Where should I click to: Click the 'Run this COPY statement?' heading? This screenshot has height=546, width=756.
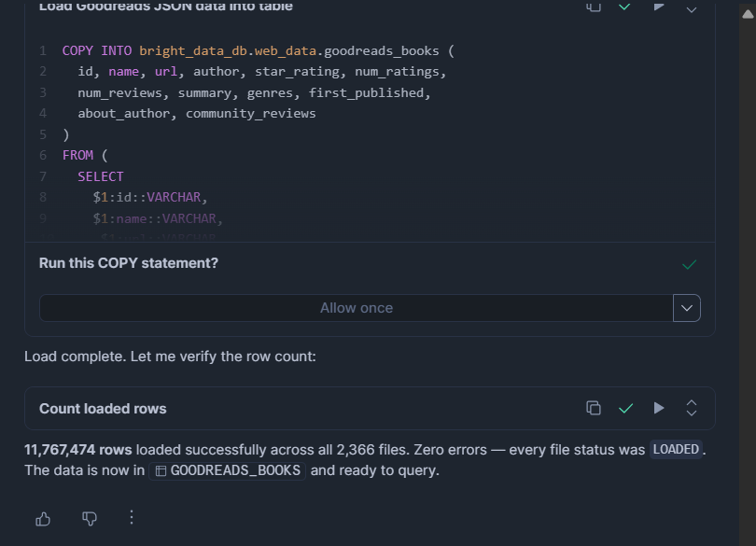128,263
